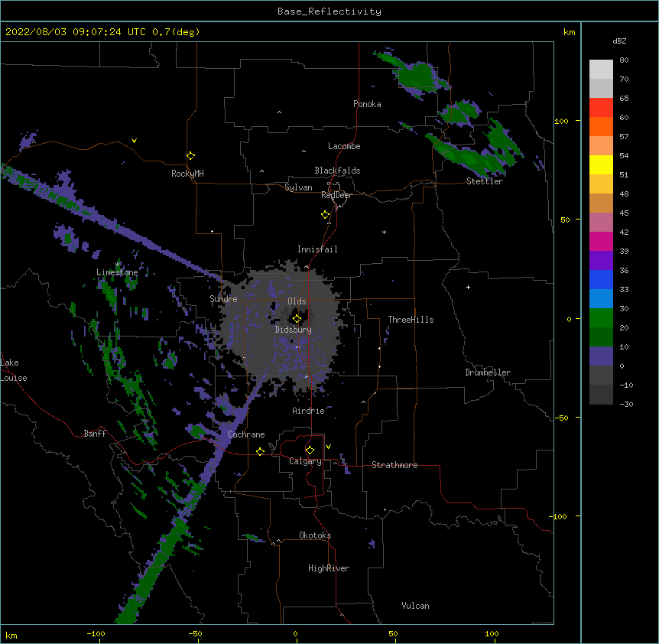This screenshot has width=659, height=644.
Task: Click the dBZ legend heading
Action: pos(619,41)
